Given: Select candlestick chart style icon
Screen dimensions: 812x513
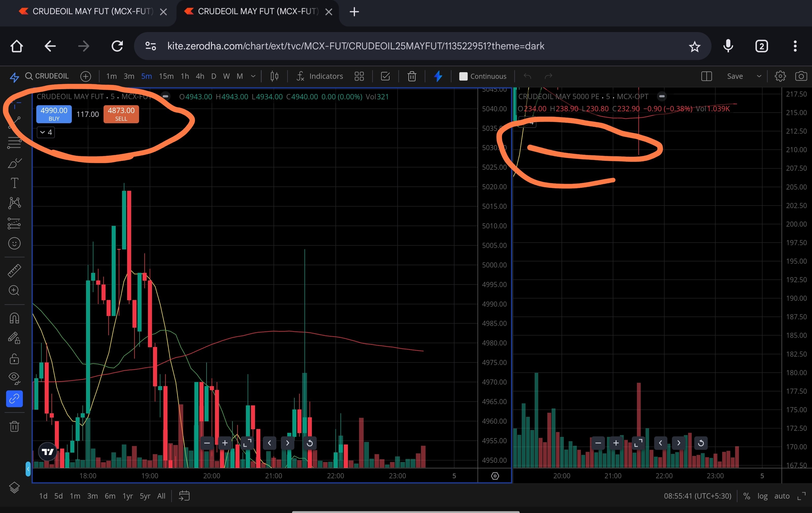Looking at the screenshot, I should [275, 76].
